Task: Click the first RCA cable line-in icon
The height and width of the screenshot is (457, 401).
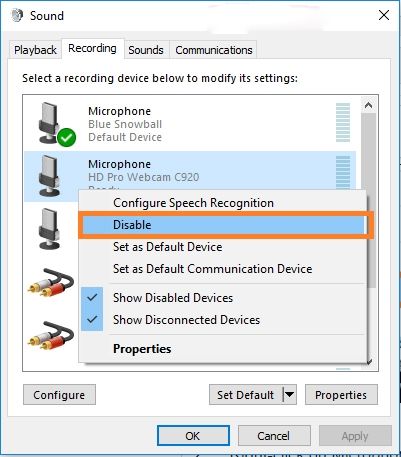Action: point(51,283)
